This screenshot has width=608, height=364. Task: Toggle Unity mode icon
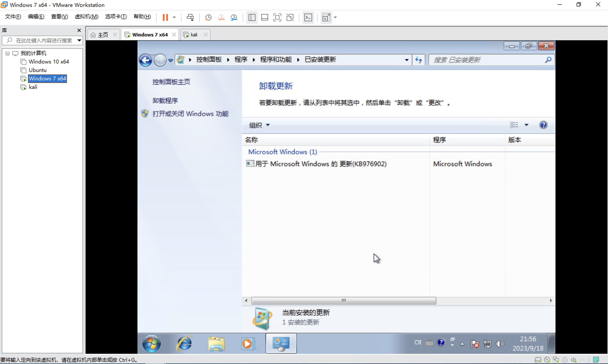[290, 17]
